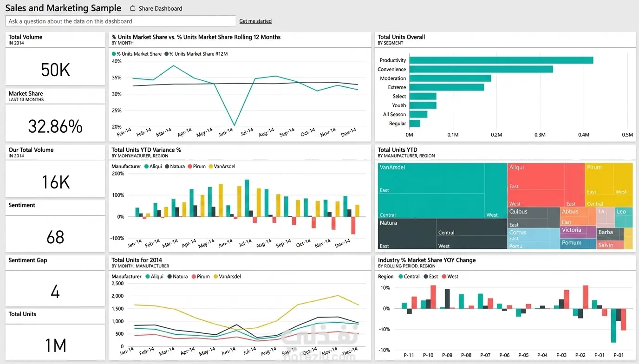The image size is (639, 364).
Task: Click the Sentiment Gap tile
Action: coord(55,281)
